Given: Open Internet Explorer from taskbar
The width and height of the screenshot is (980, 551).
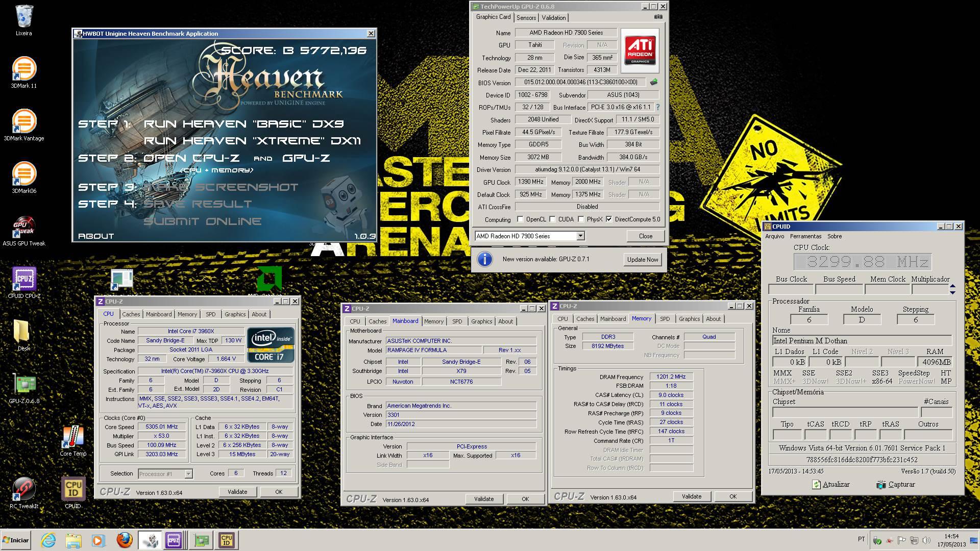Looking at the screenshot, I should (x=48, y=540).
